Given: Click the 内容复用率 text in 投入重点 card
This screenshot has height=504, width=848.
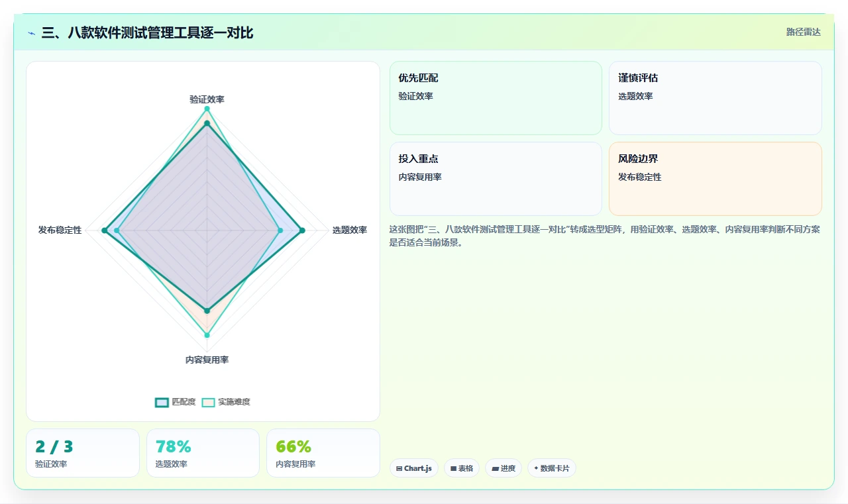Looking at the screenshot, I should tap(420, 177).
